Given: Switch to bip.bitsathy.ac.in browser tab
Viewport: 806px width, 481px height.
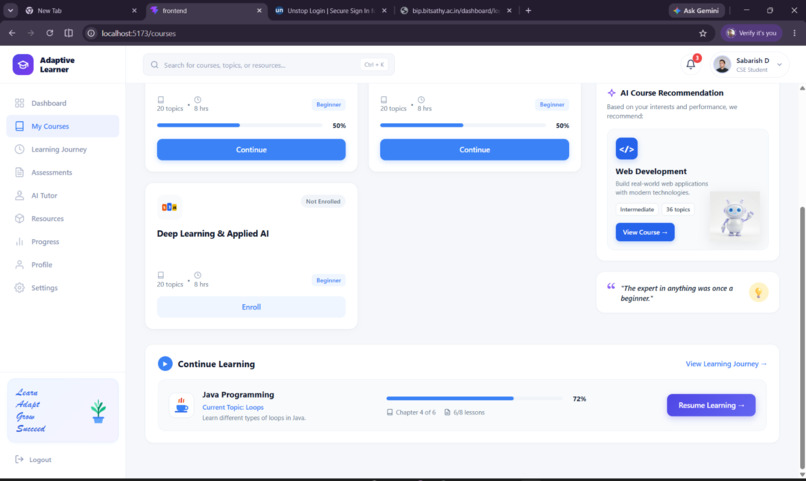Looking at the screenshot, I should 455,10.
